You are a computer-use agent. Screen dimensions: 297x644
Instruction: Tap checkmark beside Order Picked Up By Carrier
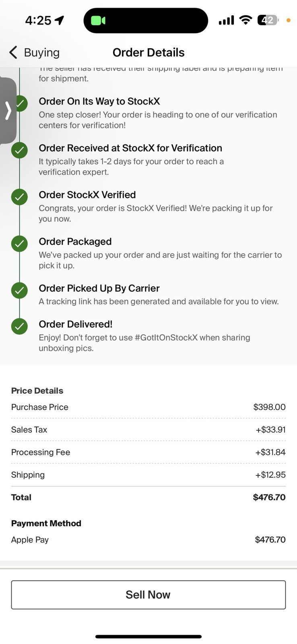coord(19,291)
